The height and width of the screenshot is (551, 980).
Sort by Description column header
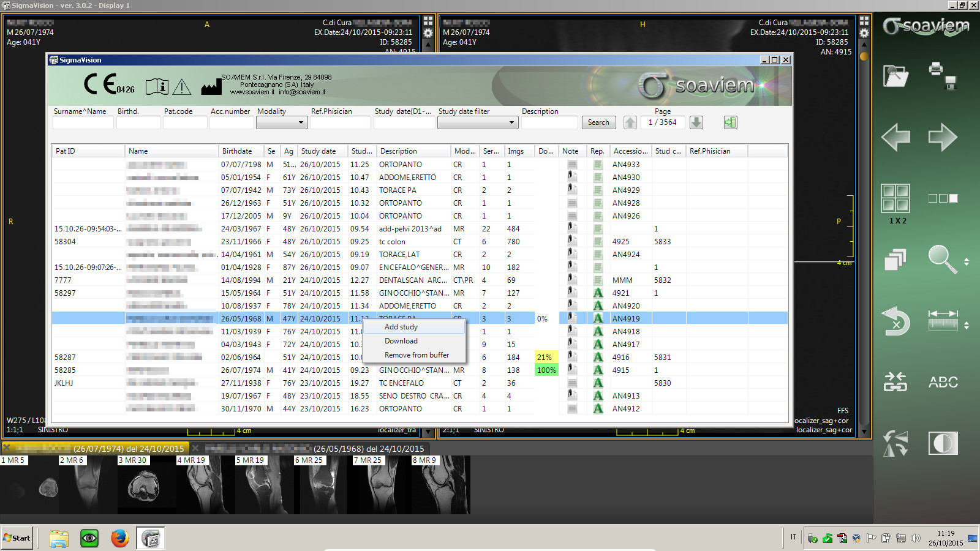coord(413,151)
